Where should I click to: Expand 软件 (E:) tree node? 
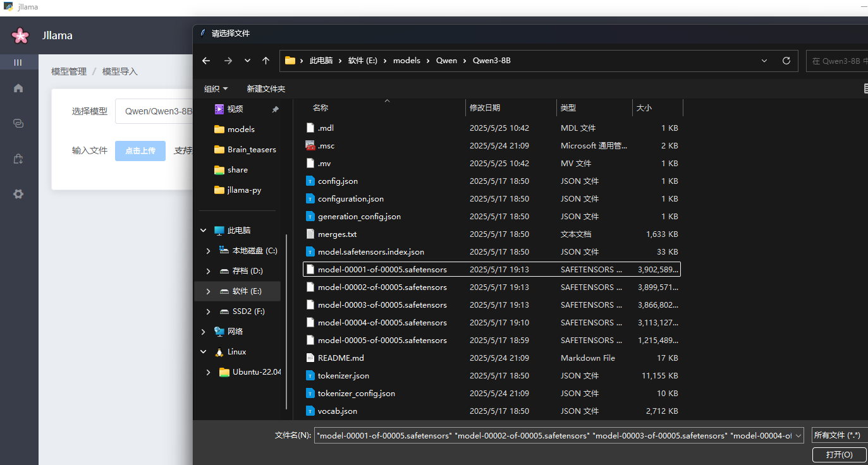[208, 291]
